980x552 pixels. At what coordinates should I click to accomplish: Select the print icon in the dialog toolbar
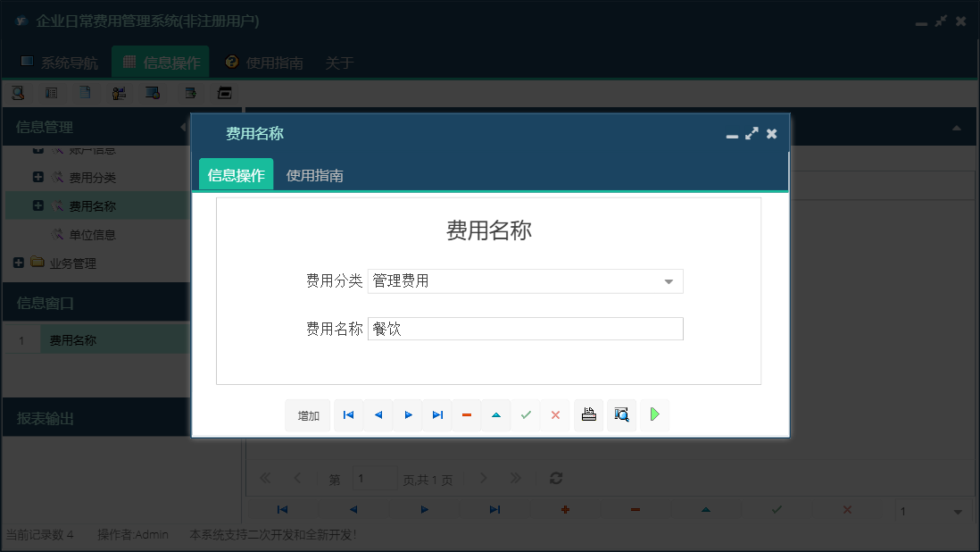point(588,414)
